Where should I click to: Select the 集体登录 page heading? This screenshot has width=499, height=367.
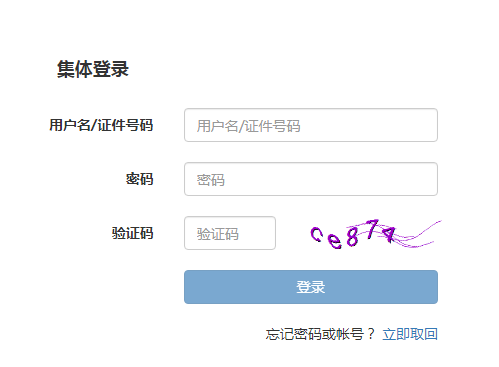[93, 69]
